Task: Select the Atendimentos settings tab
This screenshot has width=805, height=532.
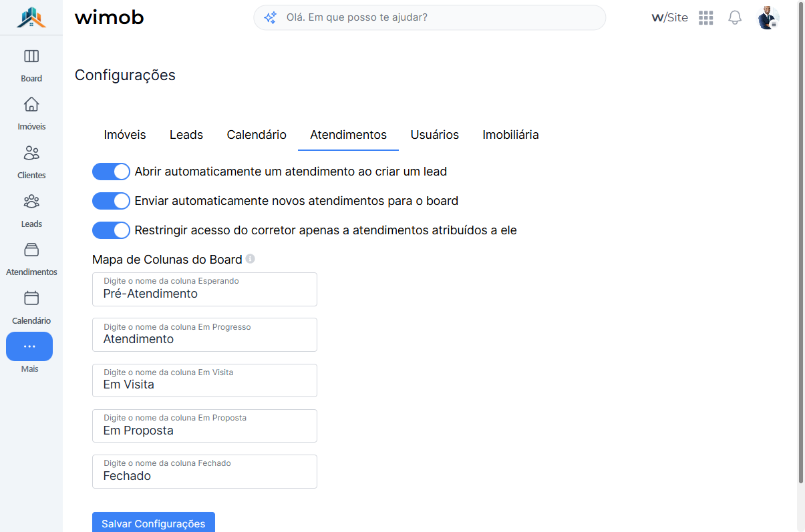Action: pos(349,135)
